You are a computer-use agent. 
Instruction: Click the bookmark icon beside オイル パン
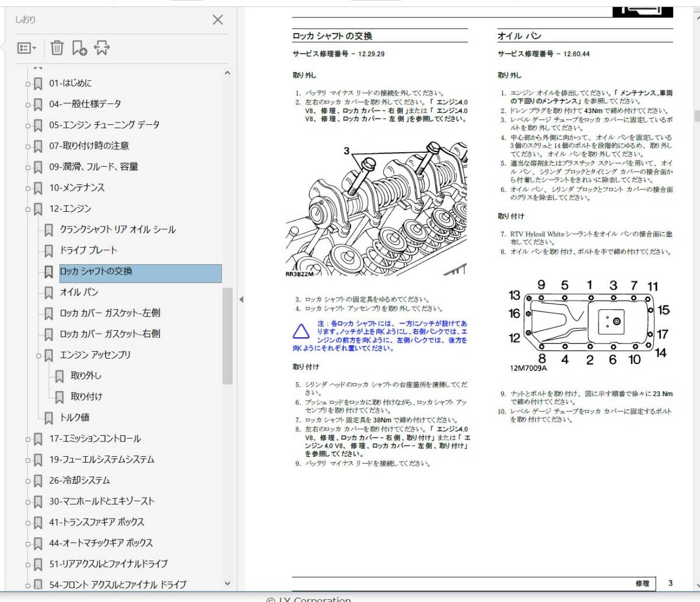[x=48, y=293]
